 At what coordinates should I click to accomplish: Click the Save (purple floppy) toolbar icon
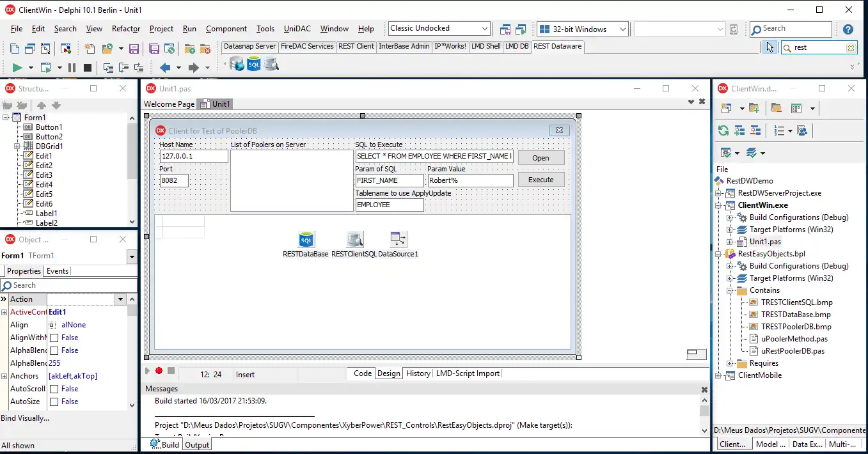(x=134, y=49)
